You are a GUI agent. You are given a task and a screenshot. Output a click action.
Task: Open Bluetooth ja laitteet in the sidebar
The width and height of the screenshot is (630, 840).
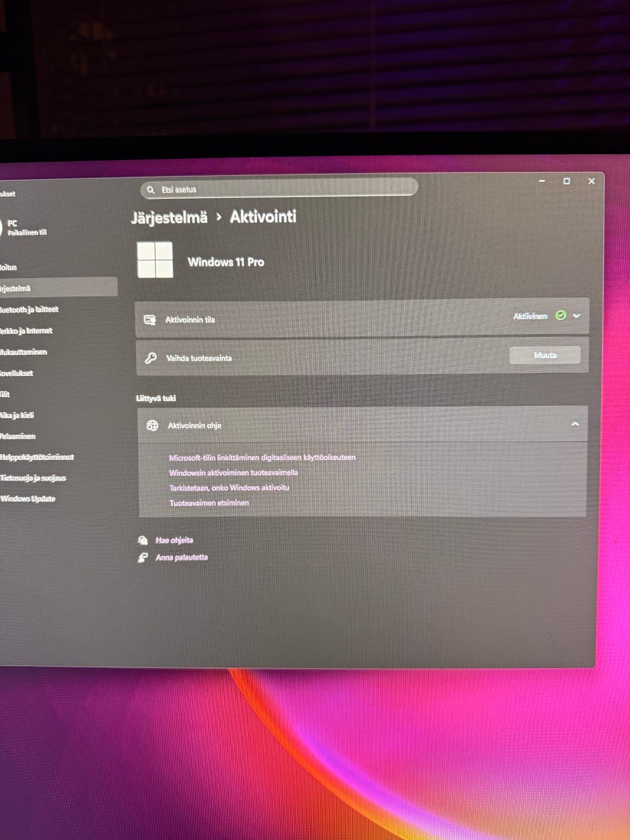click(30, 309)
